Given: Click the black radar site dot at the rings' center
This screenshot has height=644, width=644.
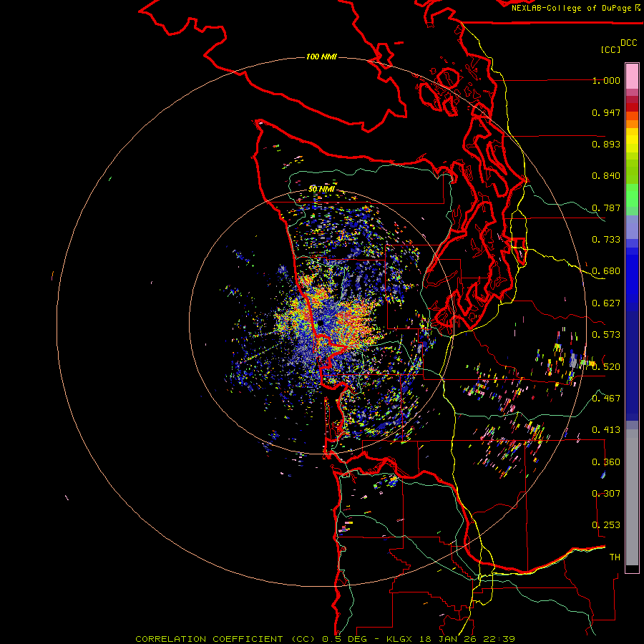Looking at the screenshot, I should (x=321, y=323).
